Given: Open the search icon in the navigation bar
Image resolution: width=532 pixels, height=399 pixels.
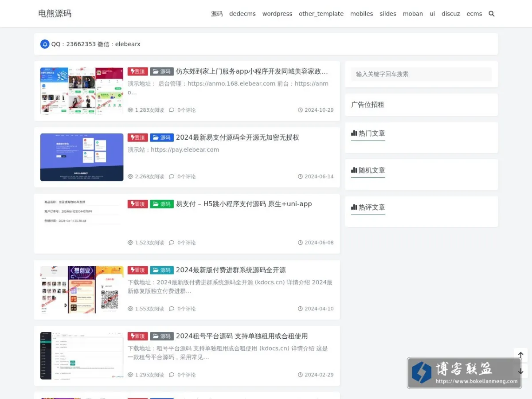Looking at the screenshot, I should [x=491, y=14].
